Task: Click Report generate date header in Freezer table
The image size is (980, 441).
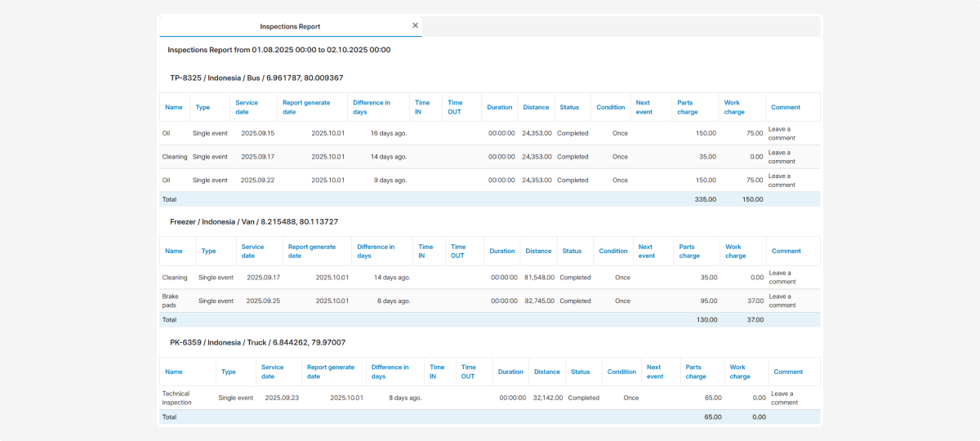Action: [x=311, y=251]
